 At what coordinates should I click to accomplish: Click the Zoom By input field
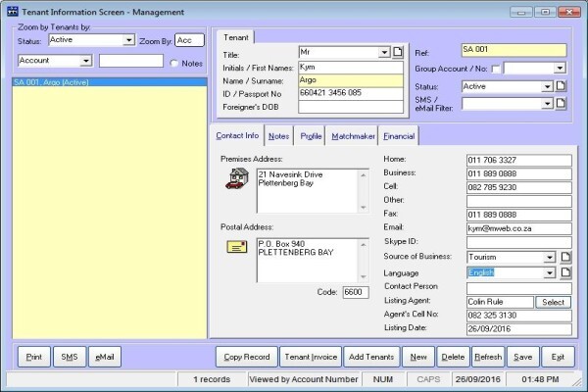pyautogui.click(x=190, y=40)
